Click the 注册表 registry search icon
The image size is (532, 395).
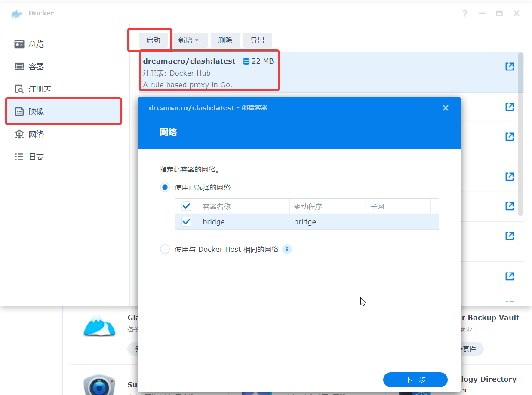pyautogui.click(x=19, y=89)
